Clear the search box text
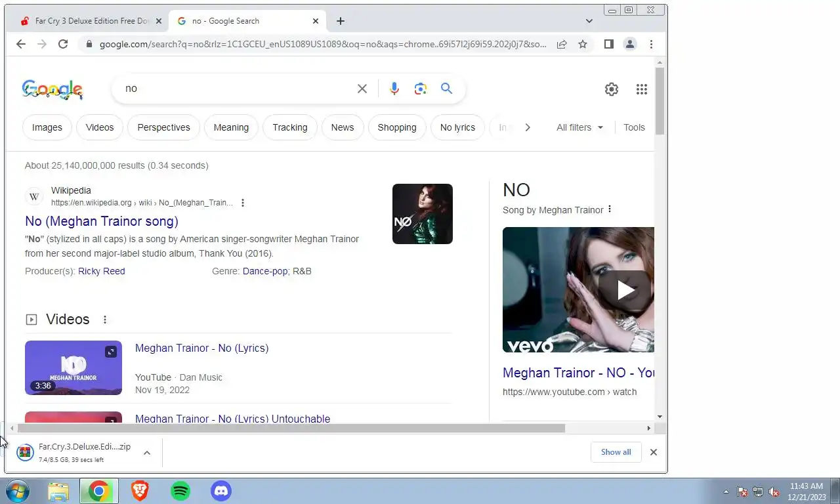This screenshot has height=504, width=840. (362, 89)
